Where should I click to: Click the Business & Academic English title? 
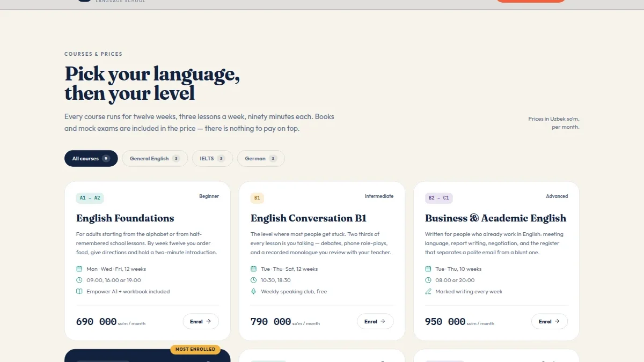pyautogui.click(x=495, y=218)
